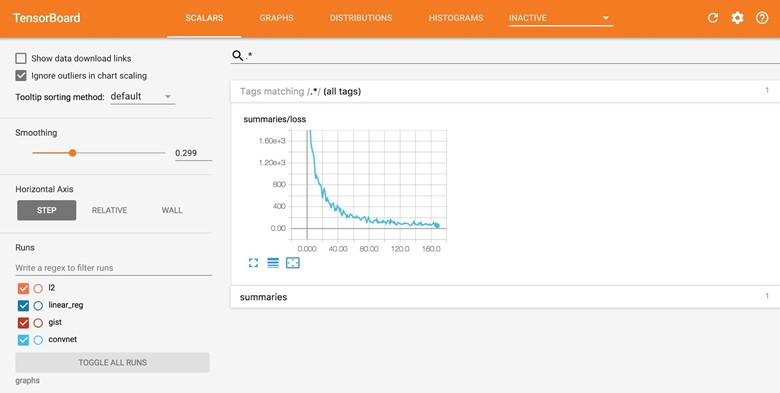Screen dimensions: 780x393
Task: Select only the gist run radio button
Action: [x=38, y=323]
